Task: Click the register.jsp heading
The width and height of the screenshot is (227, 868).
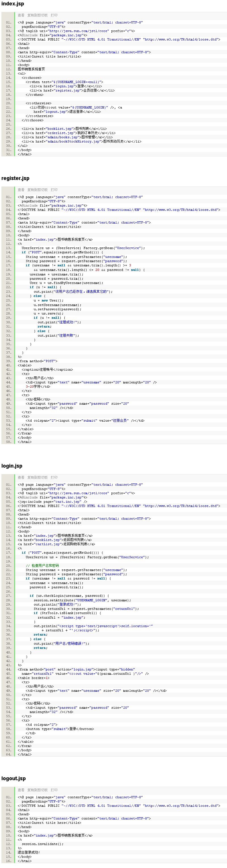Action: pos(15,178)
